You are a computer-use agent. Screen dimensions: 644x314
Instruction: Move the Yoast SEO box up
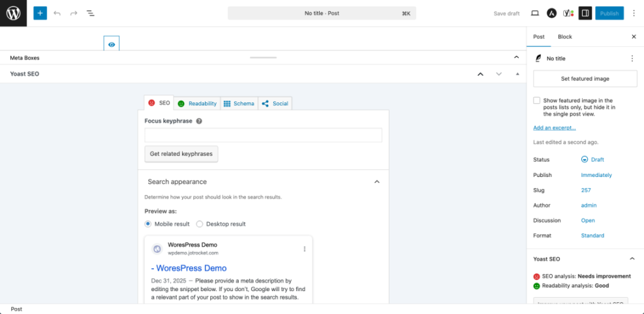(480, 74)
